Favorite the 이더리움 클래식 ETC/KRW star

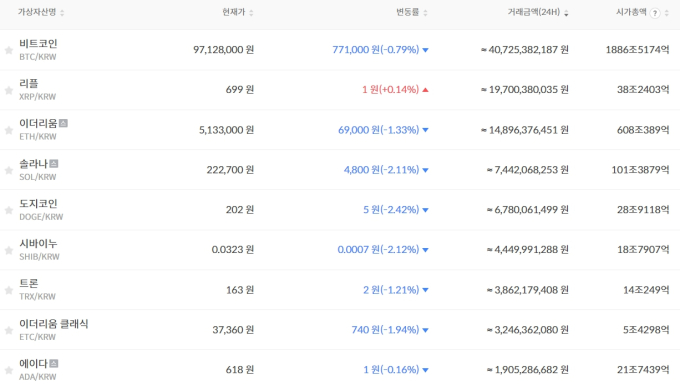9,331
